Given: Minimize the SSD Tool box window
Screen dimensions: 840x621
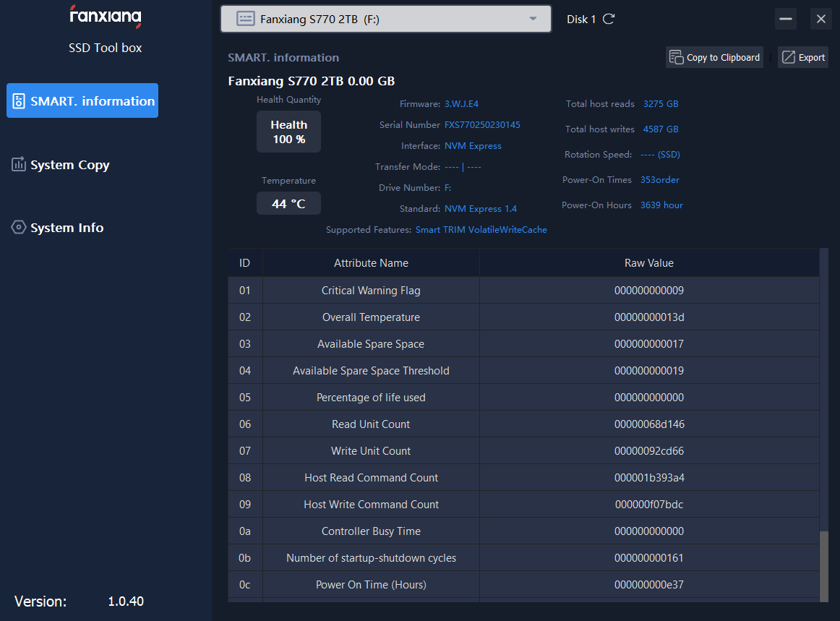Looking at the screenshot, I should pyautogui.click(x=785, y=20).
